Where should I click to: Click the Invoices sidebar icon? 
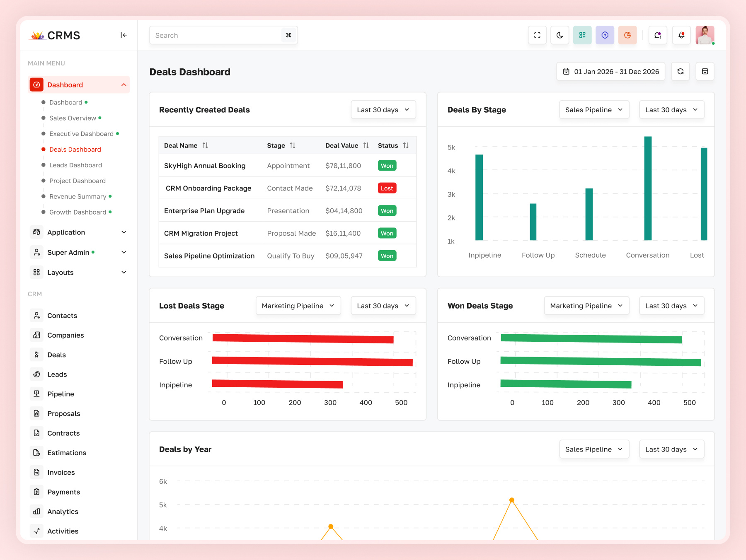[x=36, y=472]
